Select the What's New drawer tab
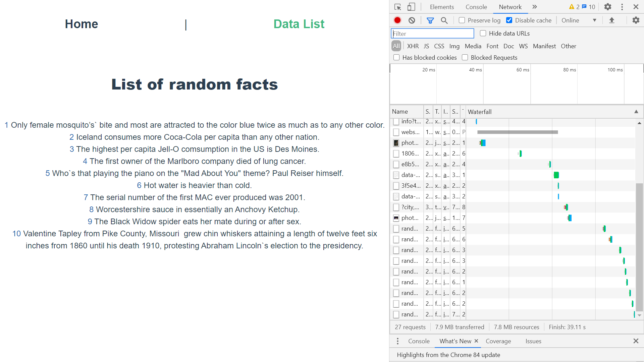644x362 pixels. (x=455, y=341)
